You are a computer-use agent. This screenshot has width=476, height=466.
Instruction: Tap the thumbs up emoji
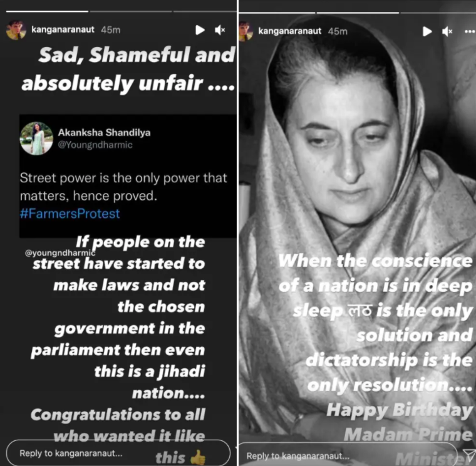coord(198,457)
